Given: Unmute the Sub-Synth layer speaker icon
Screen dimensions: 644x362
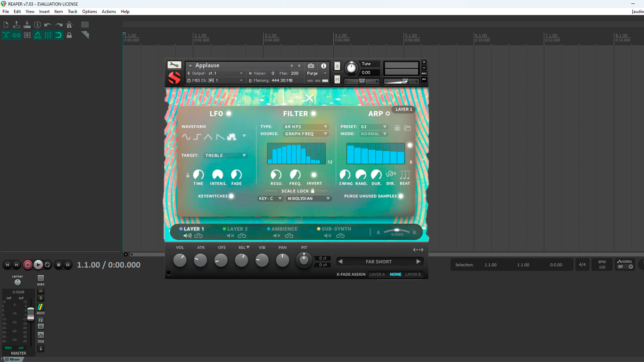Looking at the screenshot, I should point(328,236).
